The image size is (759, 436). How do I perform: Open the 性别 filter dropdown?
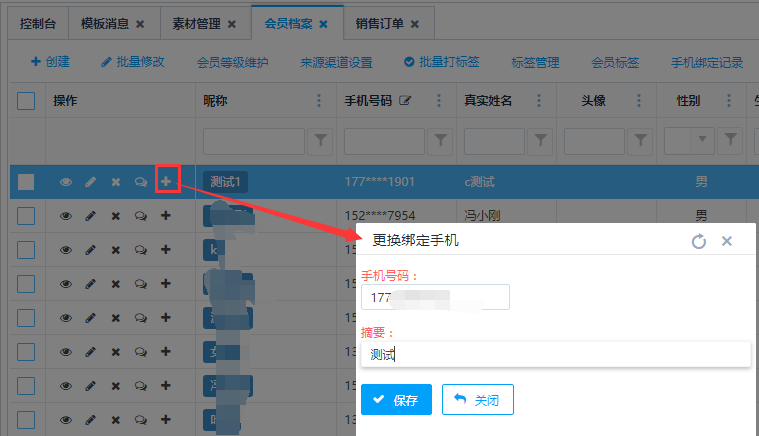point(702,141)
